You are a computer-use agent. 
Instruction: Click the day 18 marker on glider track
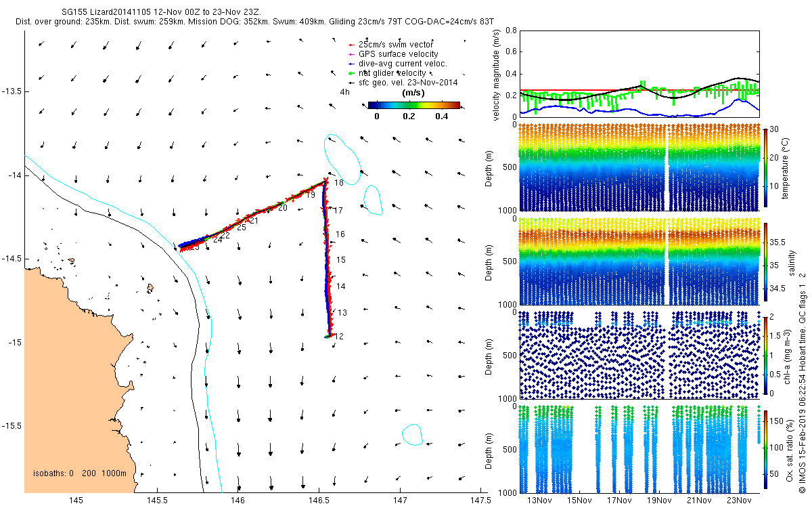tap(326, 182)
